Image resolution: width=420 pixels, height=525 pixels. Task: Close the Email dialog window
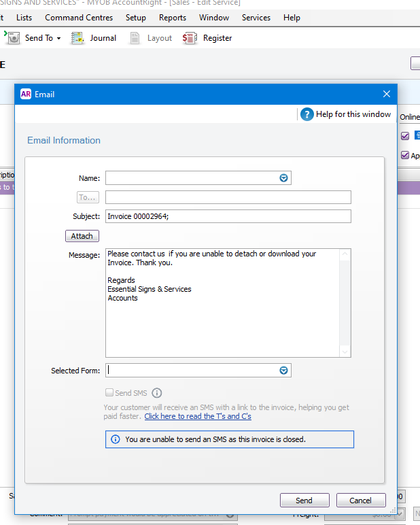click(386, 95)
